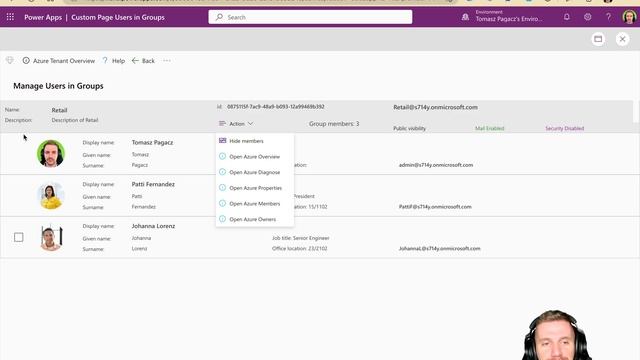Image resolution: width=640 pixels, height=360 pixels.
Task: Click the Public visibility label
Action: click(x=409, y=128)
